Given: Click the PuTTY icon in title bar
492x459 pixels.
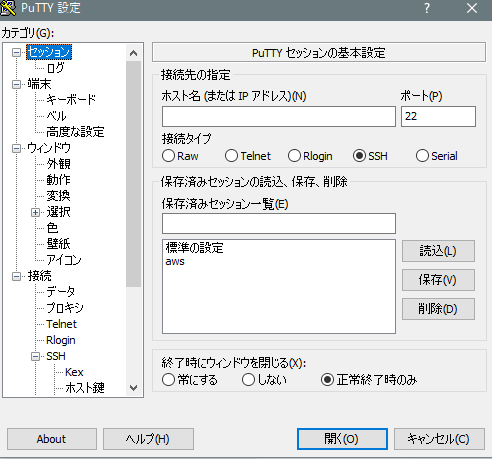Looking at the screenshot, I should tap(8, 8).
